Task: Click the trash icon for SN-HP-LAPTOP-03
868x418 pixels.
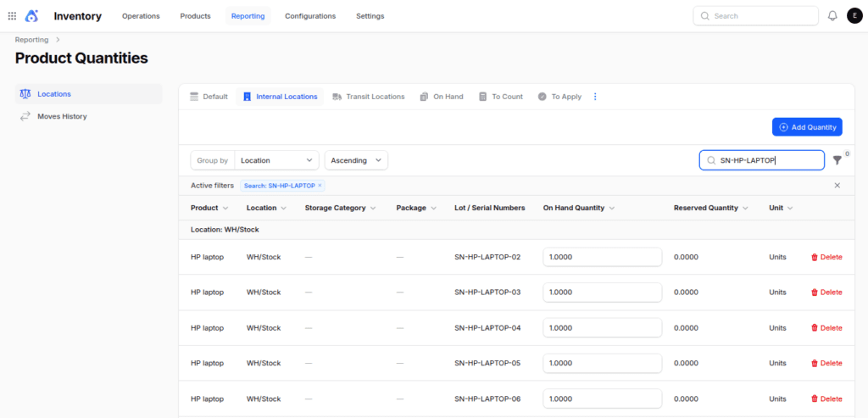Action: pos(815,293)
